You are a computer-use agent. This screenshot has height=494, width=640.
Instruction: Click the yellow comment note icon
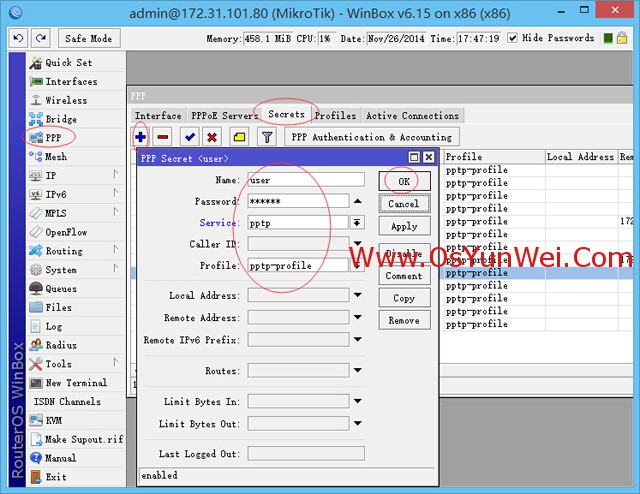tap(239, 137)
